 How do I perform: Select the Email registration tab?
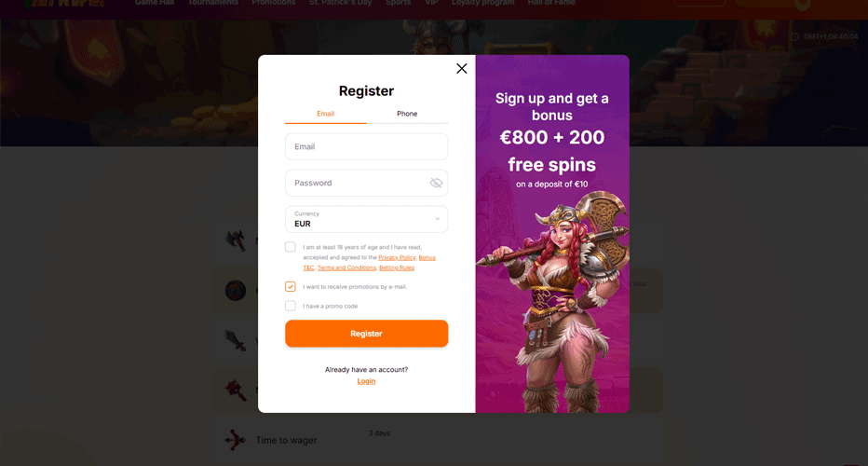(326, 114)
